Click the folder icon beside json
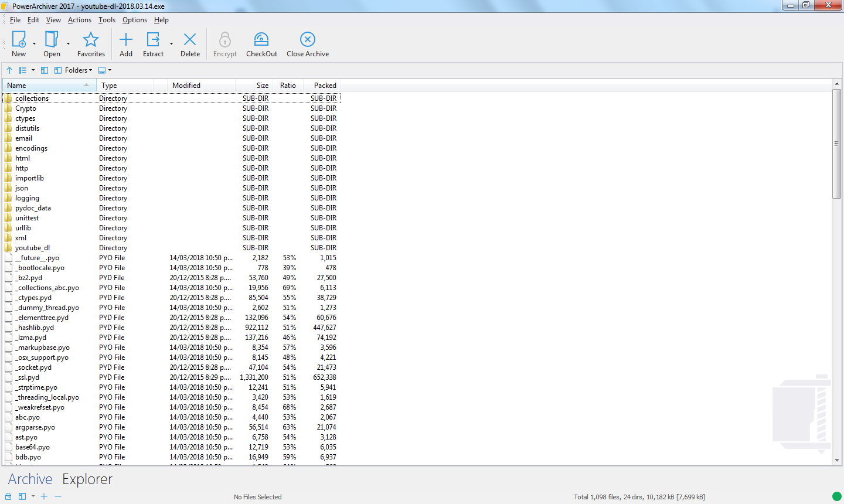 [8, 188]
